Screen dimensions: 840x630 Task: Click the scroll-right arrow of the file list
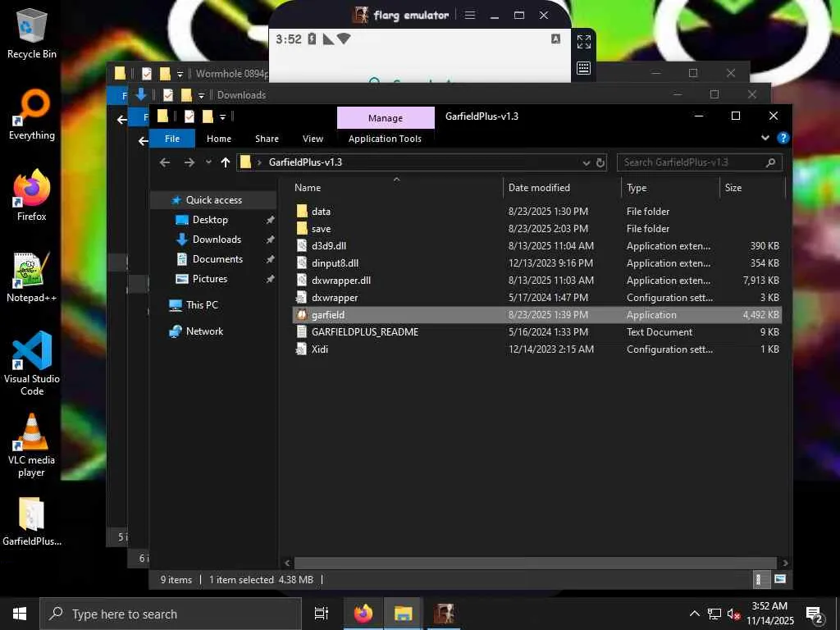785,563
